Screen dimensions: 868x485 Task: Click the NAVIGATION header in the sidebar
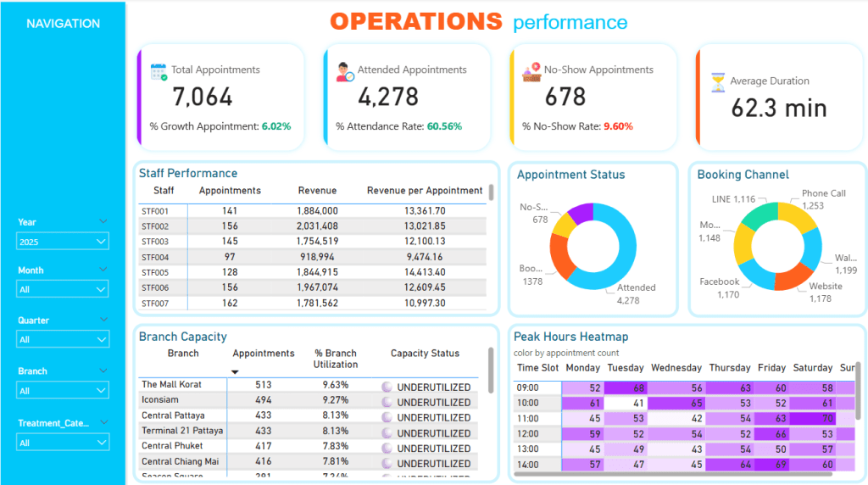point(63,24)
